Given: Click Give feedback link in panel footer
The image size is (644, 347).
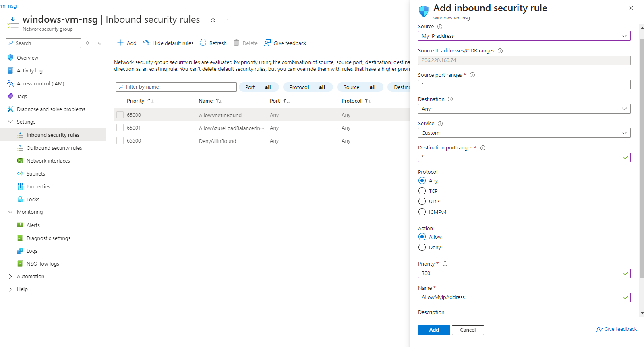Looking at the screenshot, I should pyautogui.click(x=617, y=329).
